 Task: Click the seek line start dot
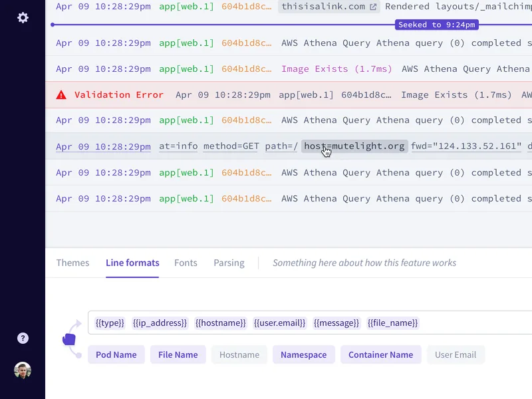tap(53, 25)
